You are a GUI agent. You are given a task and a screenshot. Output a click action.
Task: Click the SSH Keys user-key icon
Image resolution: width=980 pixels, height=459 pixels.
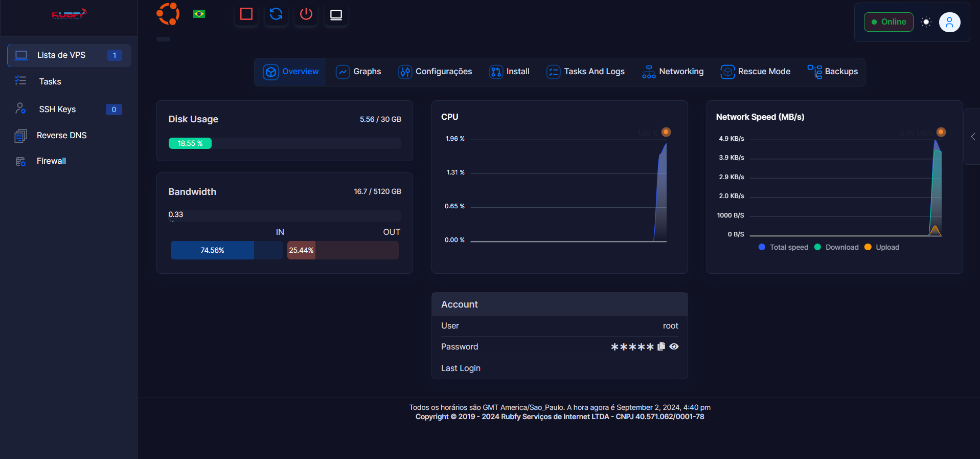(20, 108)
